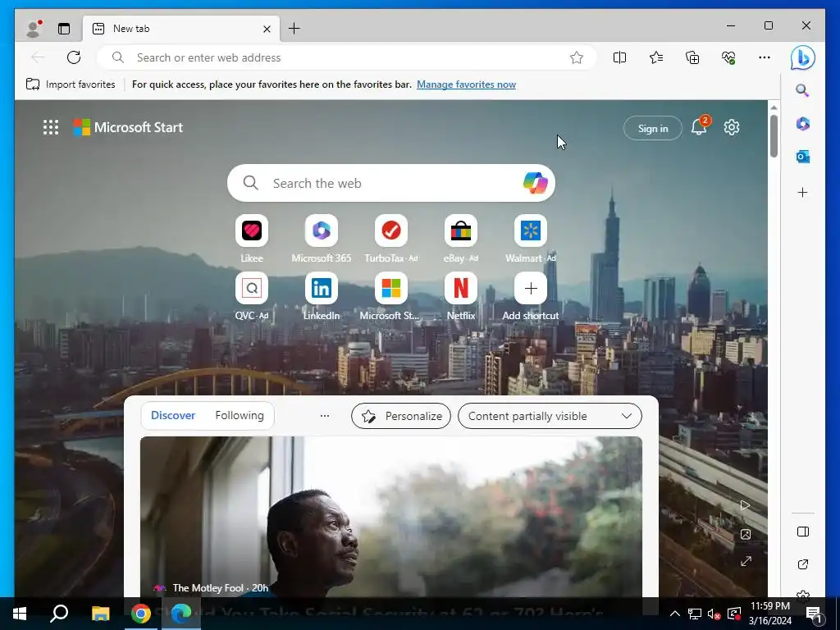
Task: Open Settings and more ellipsis menu
Action: click(x=765, y=57)
